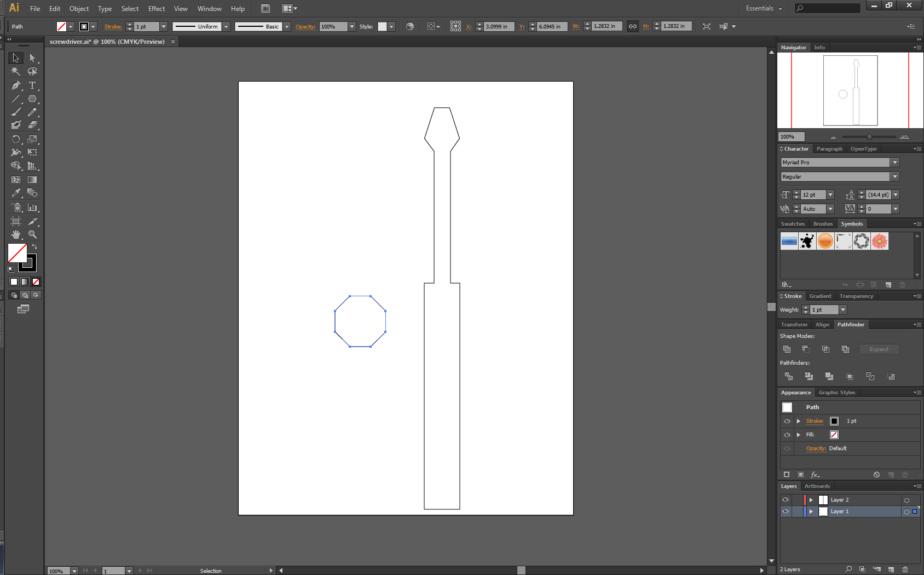Image resolution: width=924 pixels, height=575 pixels.
Task: Open the Essentials workspace switcher
Action: click(764, 8)
